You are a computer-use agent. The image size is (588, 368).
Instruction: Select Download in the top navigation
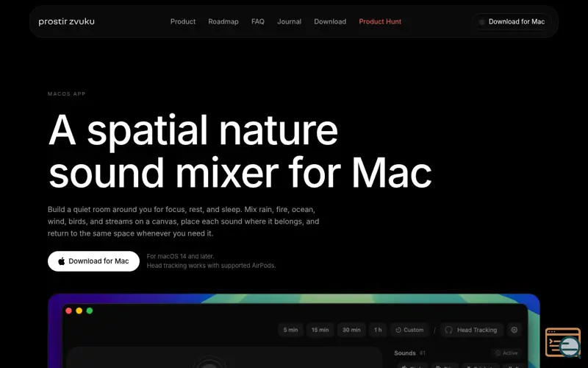tap(330, 21)
